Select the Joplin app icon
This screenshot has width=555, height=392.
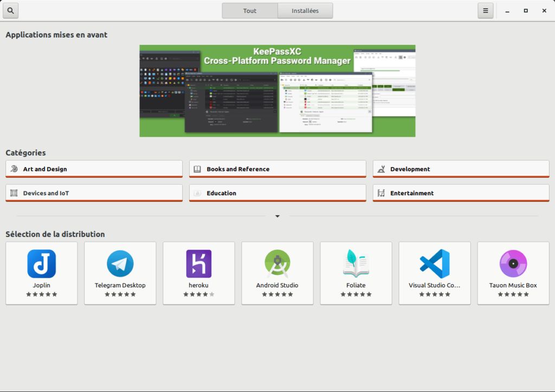[41, 264]
